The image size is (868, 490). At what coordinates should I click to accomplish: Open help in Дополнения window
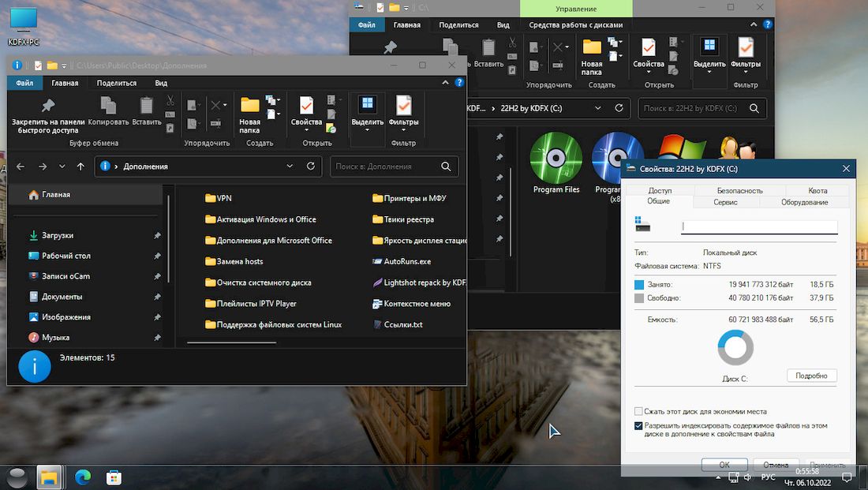tap(459, 83)
